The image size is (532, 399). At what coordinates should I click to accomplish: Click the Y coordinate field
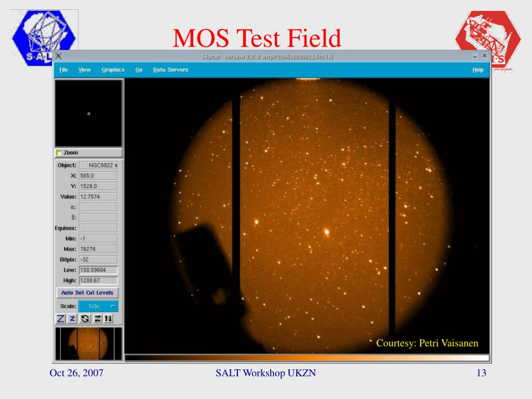pos(98,187)
